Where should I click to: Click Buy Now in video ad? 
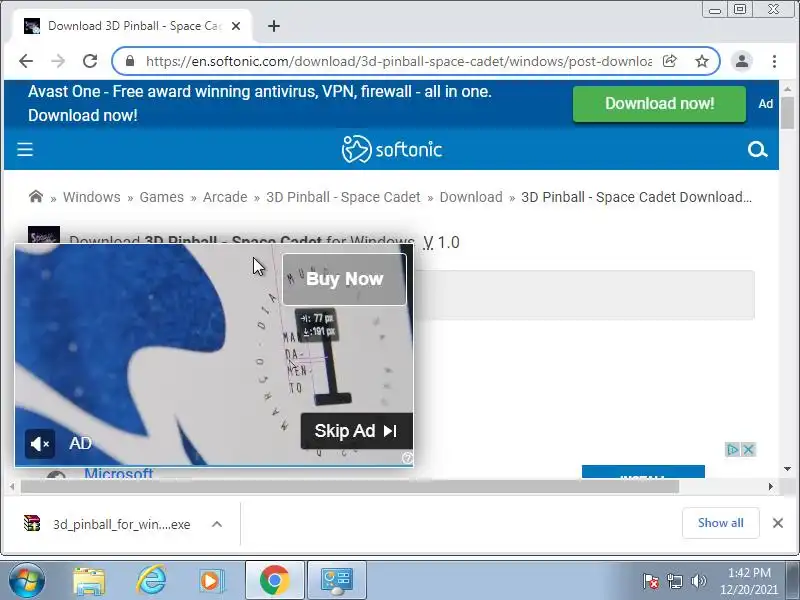(344, 279)
